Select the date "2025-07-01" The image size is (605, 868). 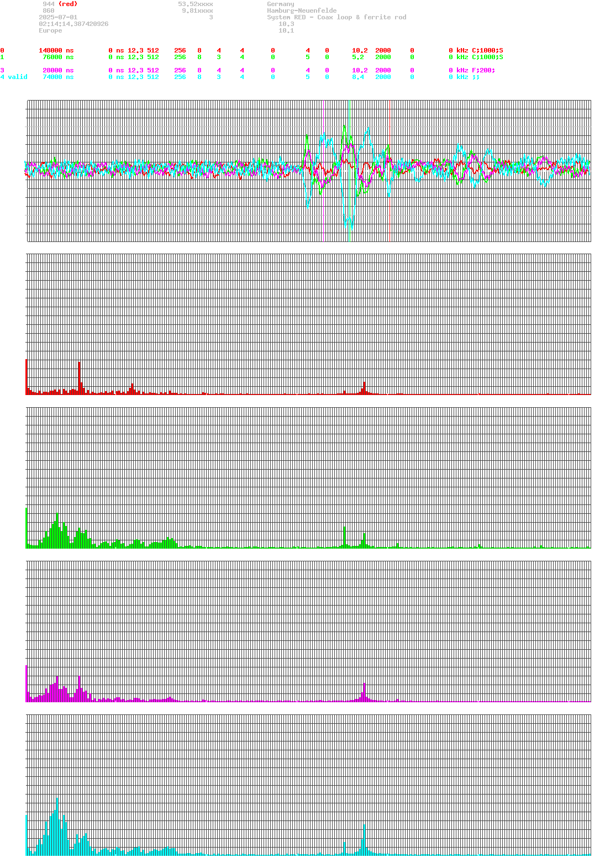click(x=58, y=17)
